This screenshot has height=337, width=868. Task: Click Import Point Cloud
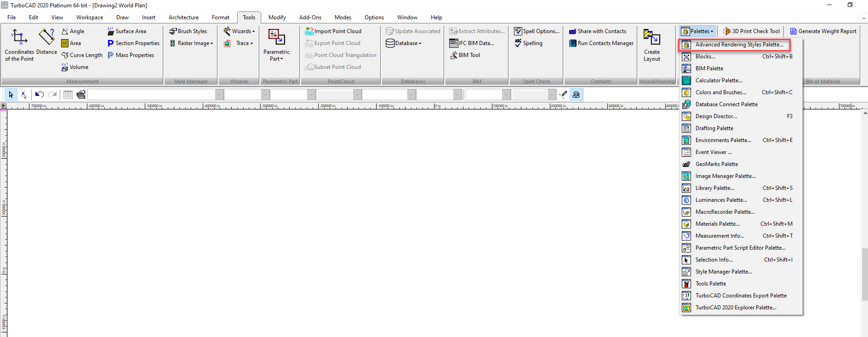tap(333, 31)
